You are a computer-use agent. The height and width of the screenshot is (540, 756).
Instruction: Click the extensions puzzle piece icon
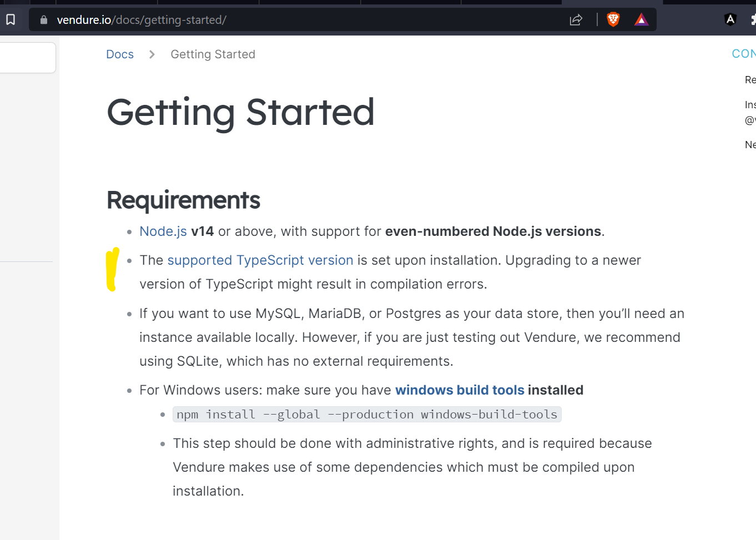(753, 19)
